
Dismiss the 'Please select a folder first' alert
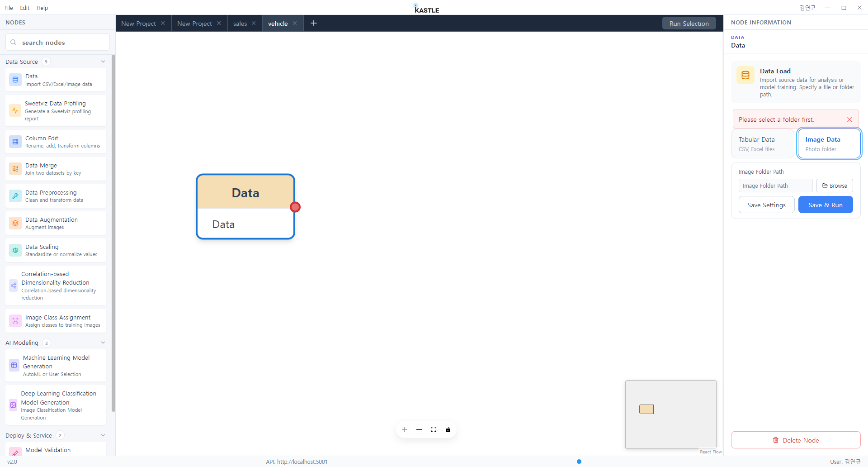[x=849, y=119]
